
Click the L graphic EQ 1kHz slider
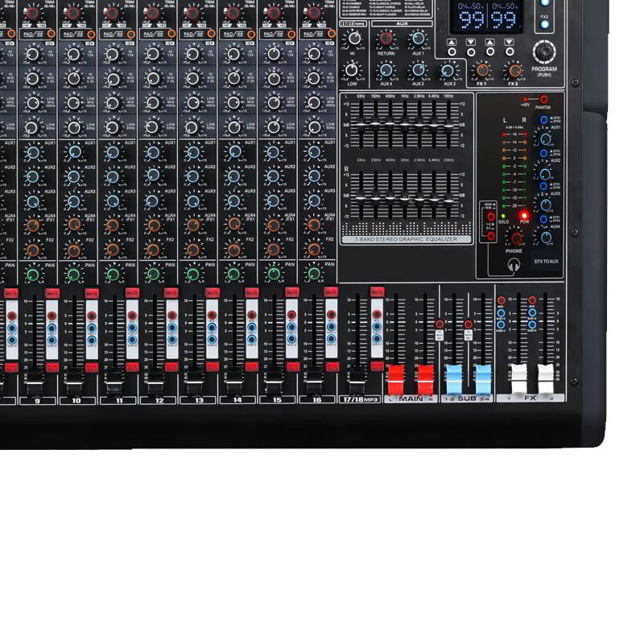coord(405,124)
